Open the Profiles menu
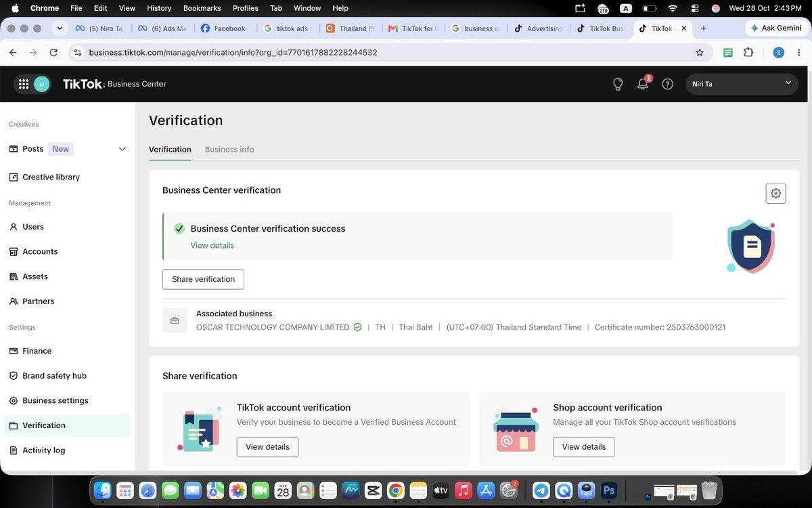The height and width of the screenshot is (508, 812). 246,8
